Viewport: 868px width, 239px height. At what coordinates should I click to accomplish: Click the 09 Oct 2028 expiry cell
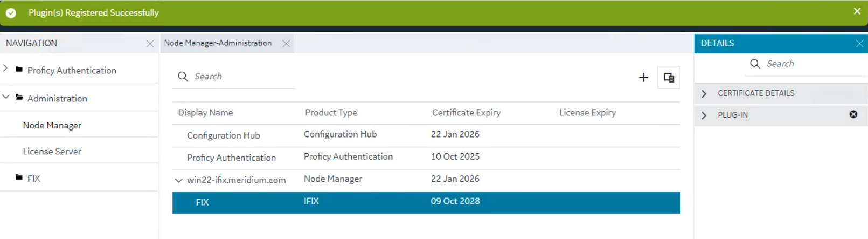click(x=455, y=201)
